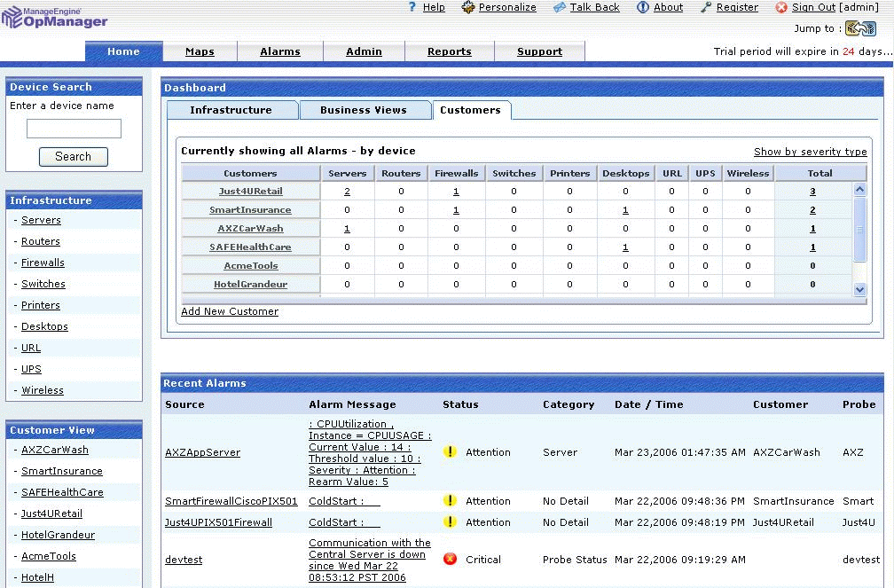Screen dimensions: 894x588
Task: Open the Admin tab
Action: tap(364, 51)
